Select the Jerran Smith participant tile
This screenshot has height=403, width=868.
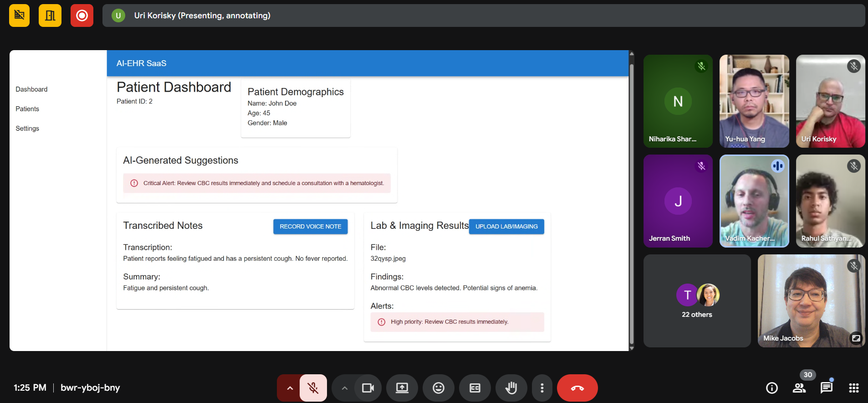678,201
